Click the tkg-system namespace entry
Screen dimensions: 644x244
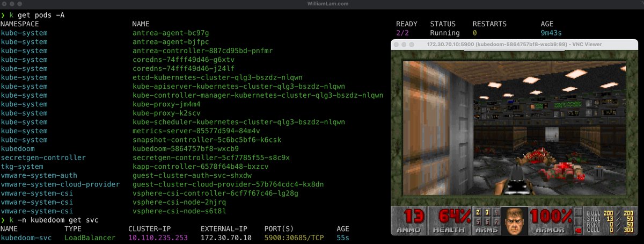(23, 166)
